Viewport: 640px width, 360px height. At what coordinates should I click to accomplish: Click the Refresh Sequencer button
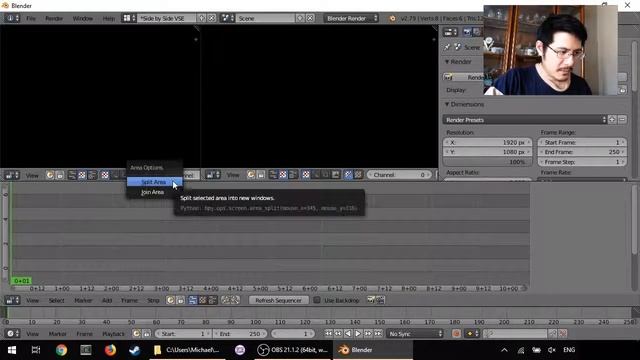(x=278, y=300)
